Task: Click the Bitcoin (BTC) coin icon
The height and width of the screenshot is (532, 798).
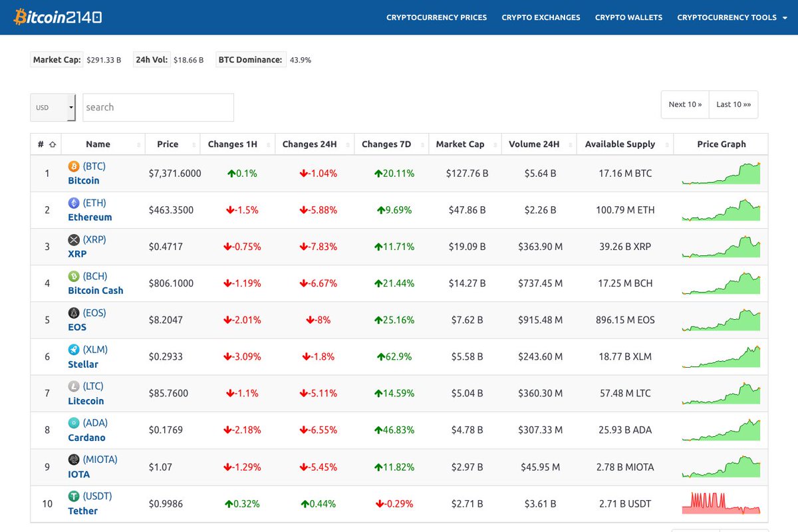Action: tap(74, 166)
